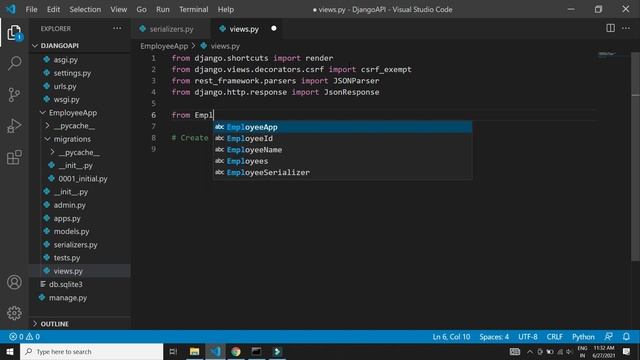Viewport: 640px width, 360px height.
Task: Collapse the EmployeeApp folder
Action: click(x=42, y=113)
